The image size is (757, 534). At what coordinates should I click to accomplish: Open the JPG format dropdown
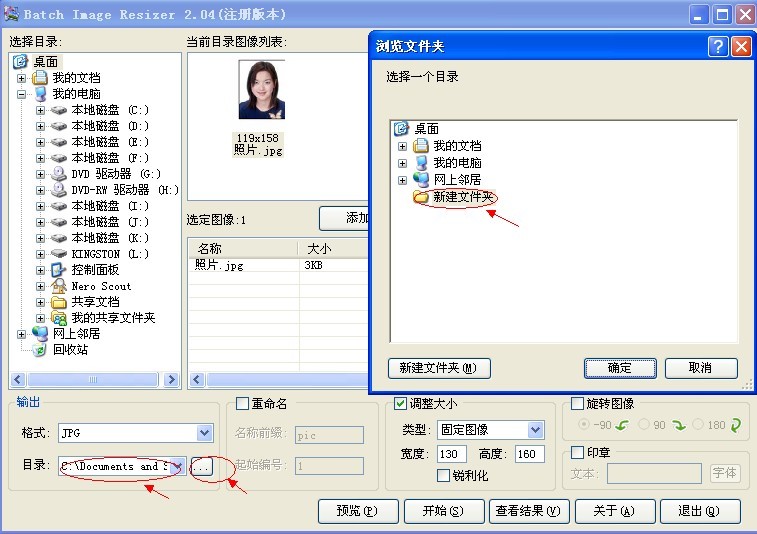tap(204, 433)
